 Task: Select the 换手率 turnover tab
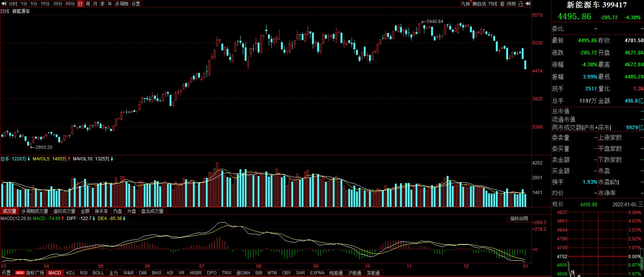pos(101,211)
